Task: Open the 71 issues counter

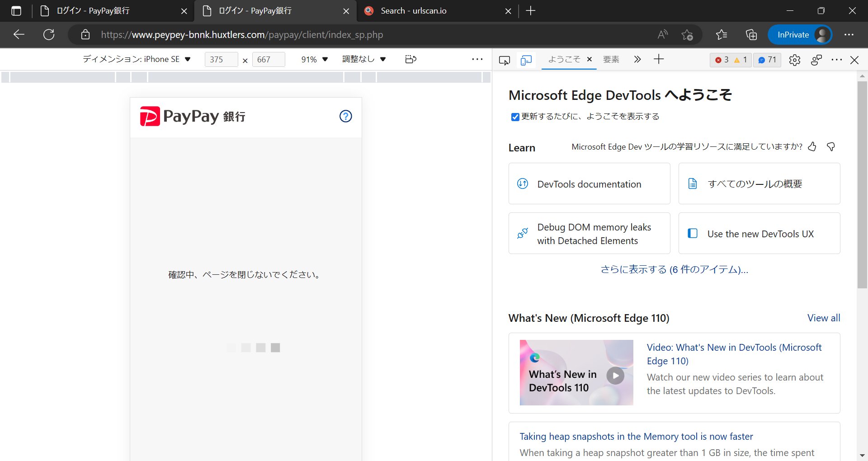Action: pos(767,60)
